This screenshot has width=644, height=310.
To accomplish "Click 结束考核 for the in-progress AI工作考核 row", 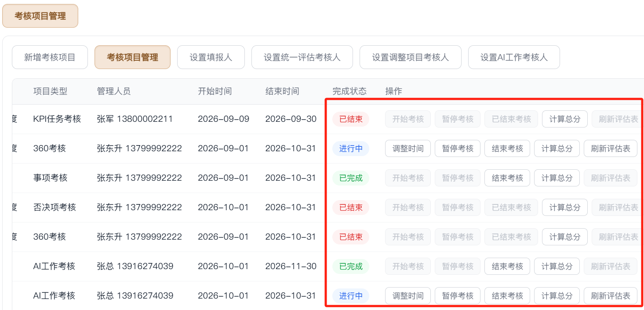I will [x=507, y=295].
